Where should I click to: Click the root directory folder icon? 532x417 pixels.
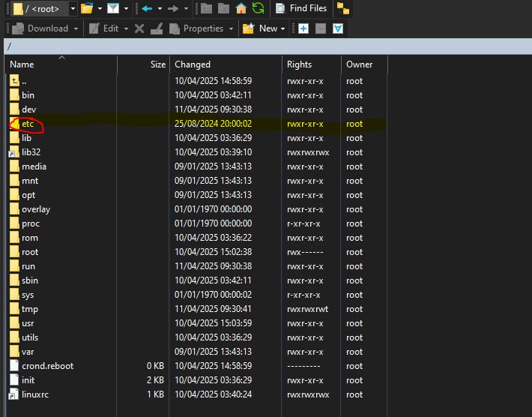pyautogui.click(x=223, y=8)
